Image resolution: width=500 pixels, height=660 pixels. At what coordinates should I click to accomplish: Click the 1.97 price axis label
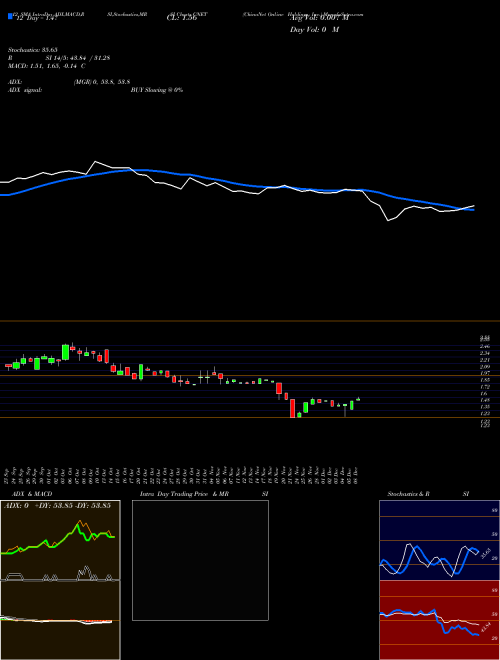click(485, 373)
